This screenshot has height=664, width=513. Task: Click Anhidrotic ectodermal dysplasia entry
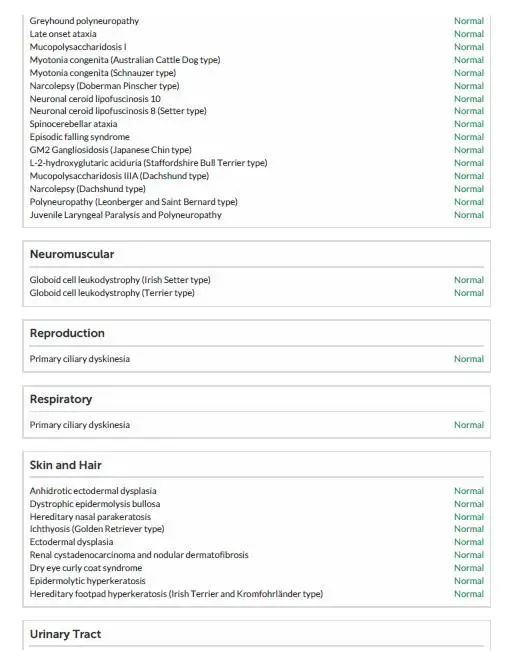pyautogui.click(x=93, y=491)
